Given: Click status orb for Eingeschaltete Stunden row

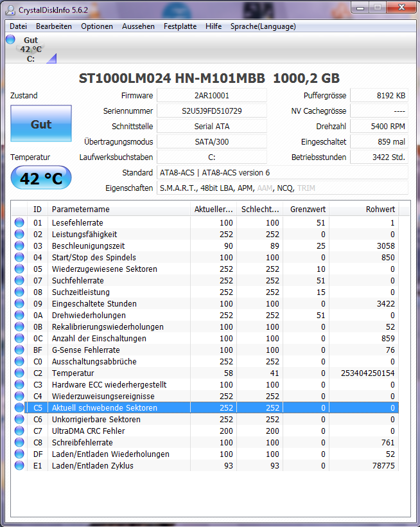Looking at the screenshot, I should (x=19, y=303).
